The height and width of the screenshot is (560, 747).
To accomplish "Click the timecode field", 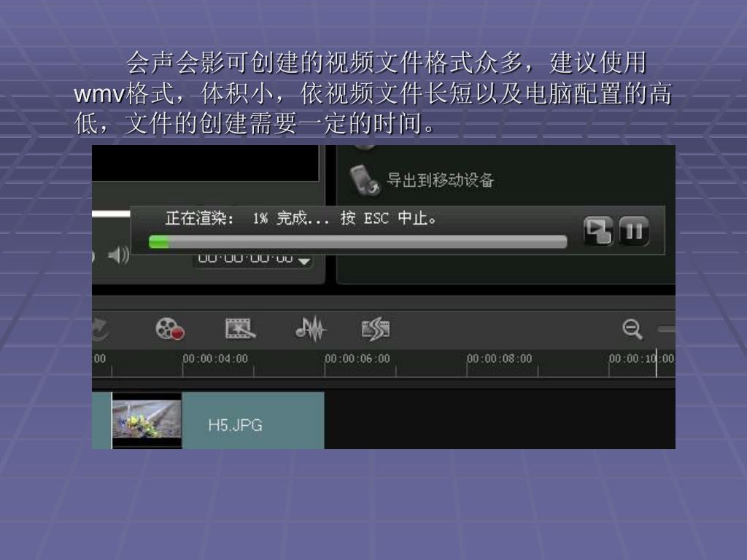I will 245,259.
